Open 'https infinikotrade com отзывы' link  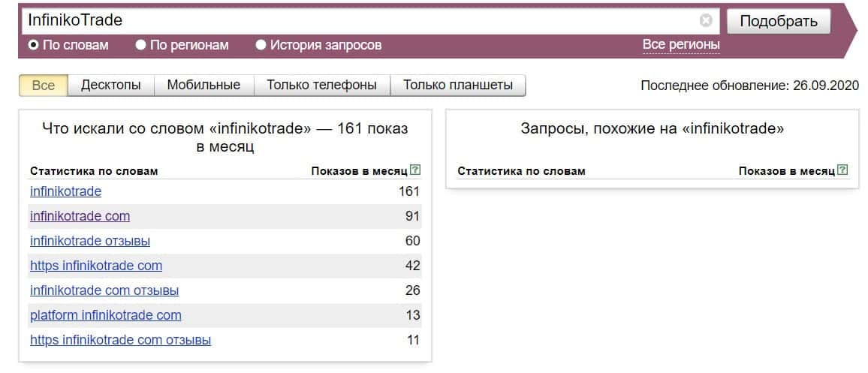tap(120, 340)
